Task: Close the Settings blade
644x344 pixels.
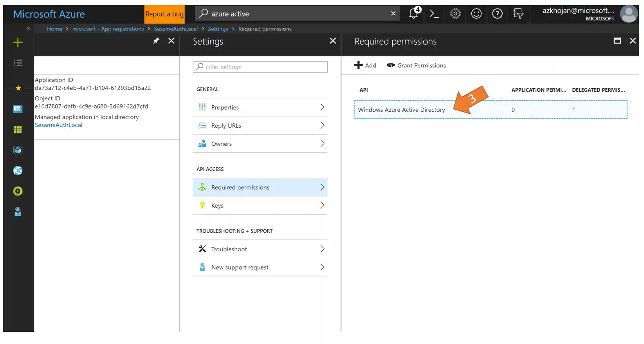Action: 333,41
